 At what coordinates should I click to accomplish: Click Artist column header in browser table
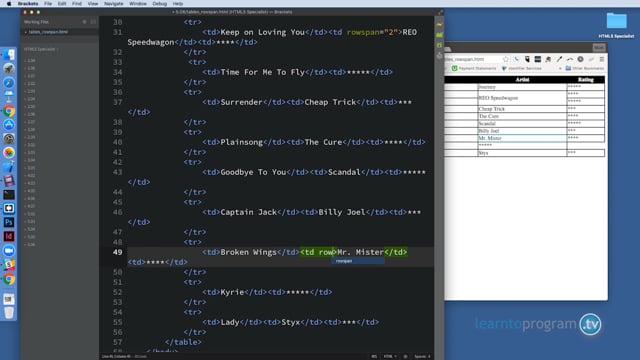coord(522,80)
